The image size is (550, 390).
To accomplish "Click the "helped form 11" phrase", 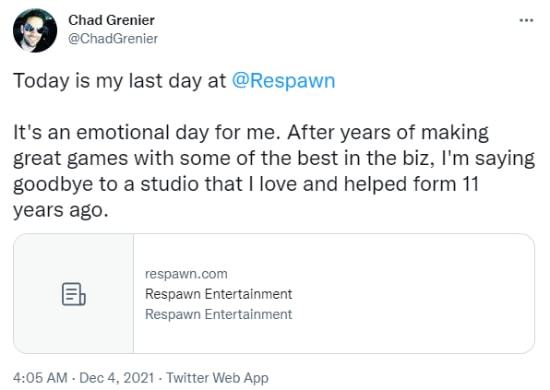I will coord(411,184).
